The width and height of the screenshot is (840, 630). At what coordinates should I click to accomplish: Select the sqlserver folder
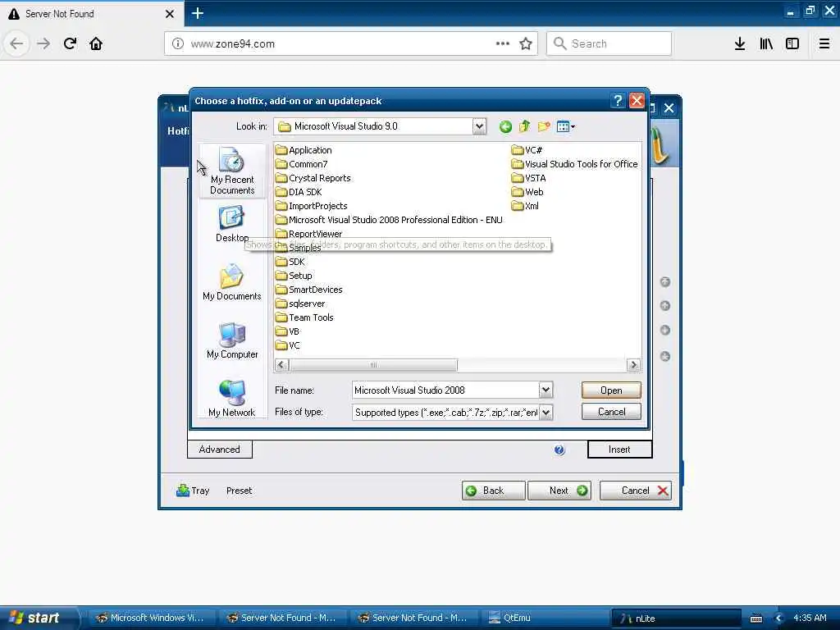pyautogui.click(x=300, y=304)
